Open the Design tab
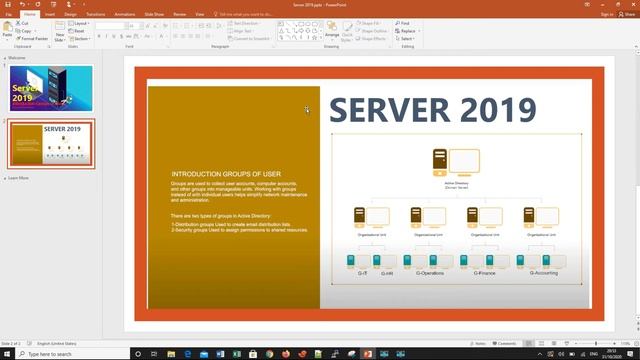The height and width of the screenshot is (360, 640). click(70, 14)
